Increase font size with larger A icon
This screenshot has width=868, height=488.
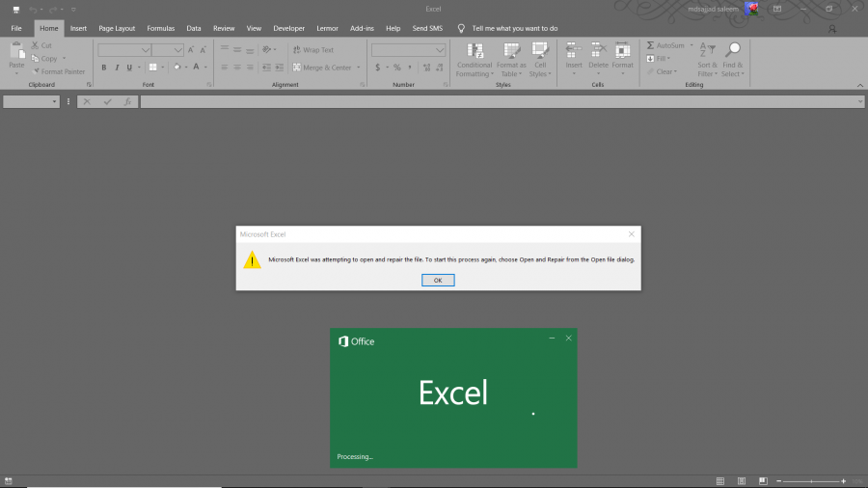point(191,50)
